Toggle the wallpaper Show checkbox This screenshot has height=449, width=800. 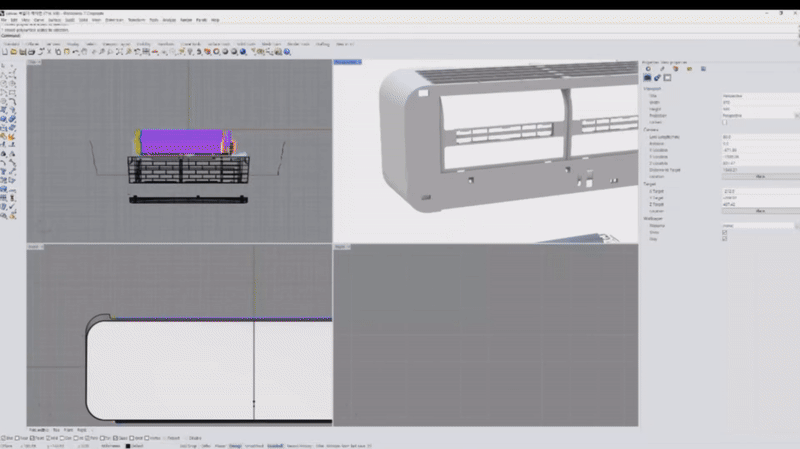[x=724, y=233]
